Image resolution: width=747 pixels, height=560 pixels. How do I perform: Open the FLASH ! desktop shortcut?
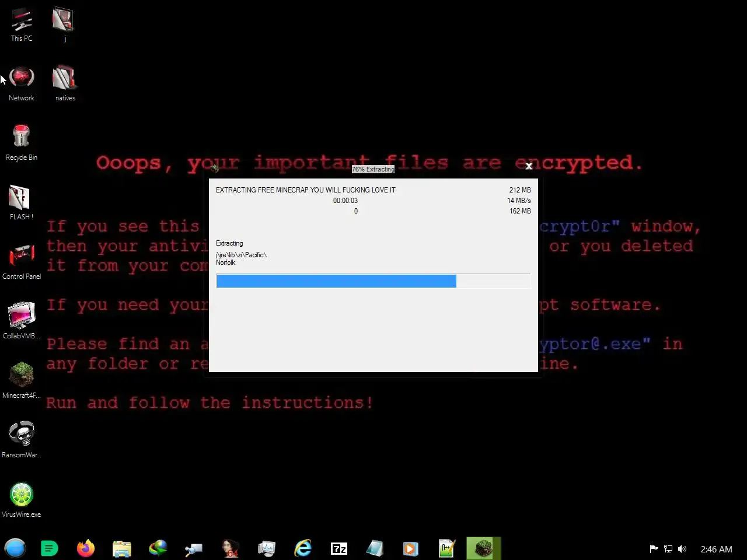point(22,202)
